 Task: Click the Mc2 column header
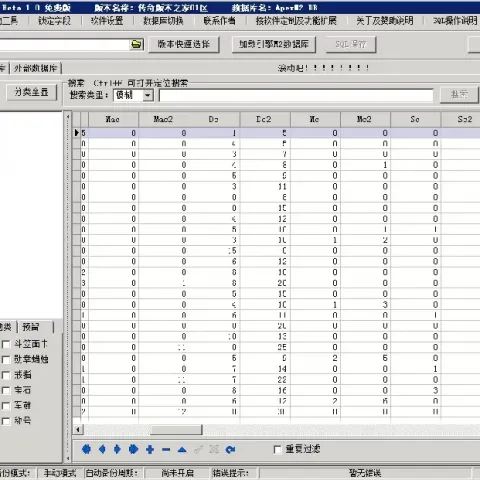coord(365,119)
